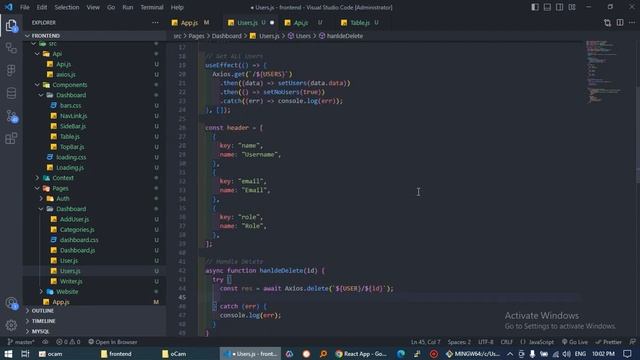Image resolution: width=640 pixels, height=360 pixels.
Task: Switch to Microsoft Edge on taskbar
Action: tap(401, 354)
